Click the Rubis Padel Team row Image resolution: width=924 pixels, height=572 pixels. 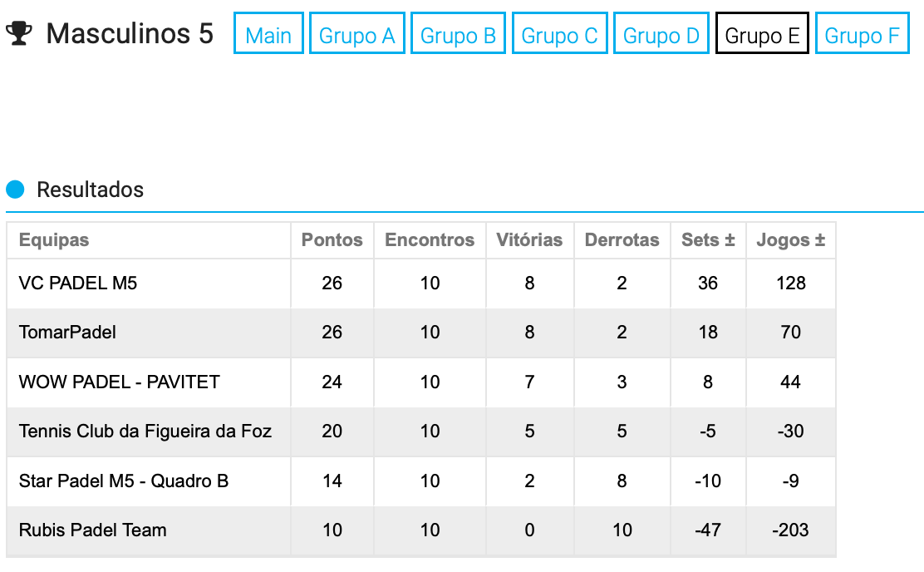[421, 530]
